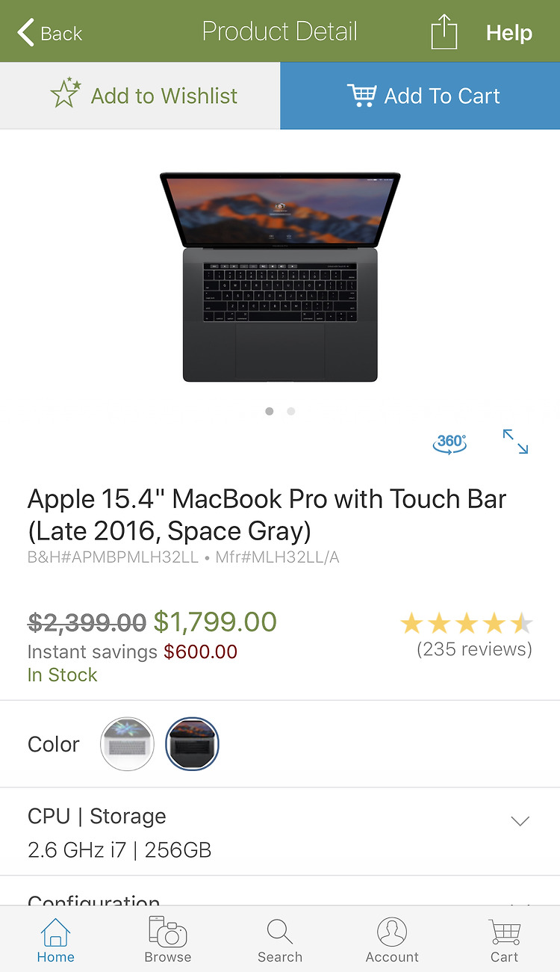Expand product image to fullscreen
560x972 pixels.
(x=515, y=442)
